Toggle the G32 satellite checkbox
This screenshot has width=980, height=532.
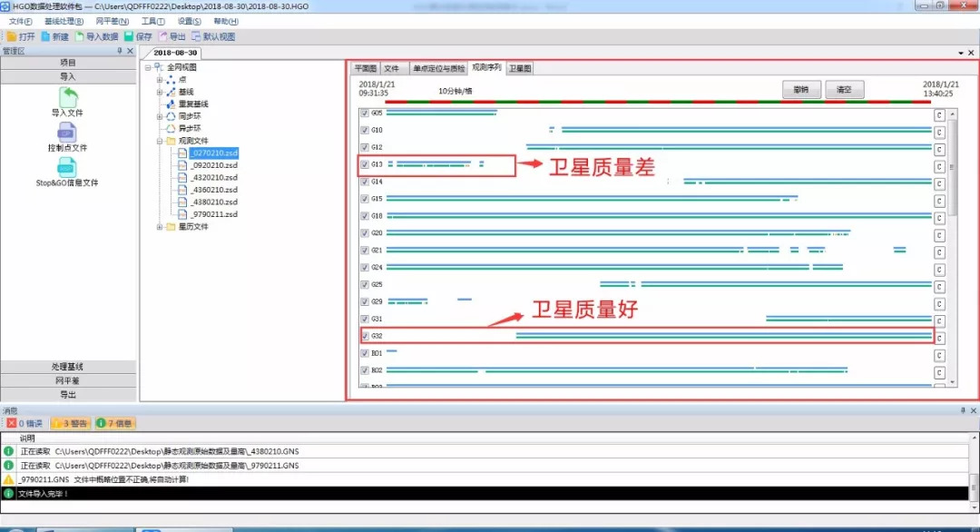click(x=365, y=336)
